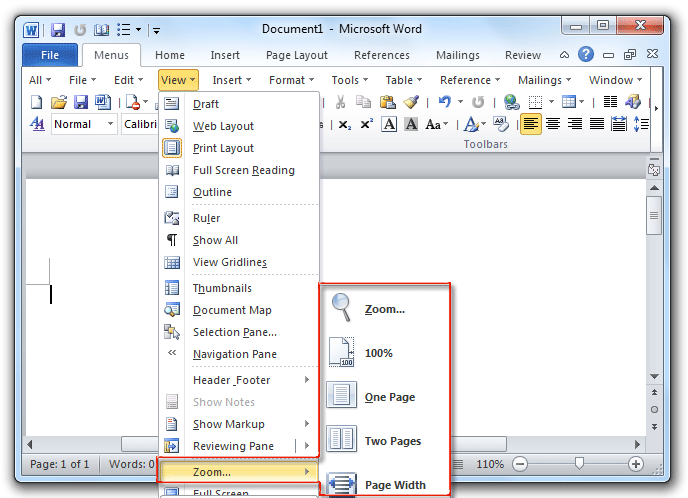Image resolution: width=688 pixels, height=498 pixels.
Task: Click the Word Help question mark icon
Action: (x=586, y=54)
